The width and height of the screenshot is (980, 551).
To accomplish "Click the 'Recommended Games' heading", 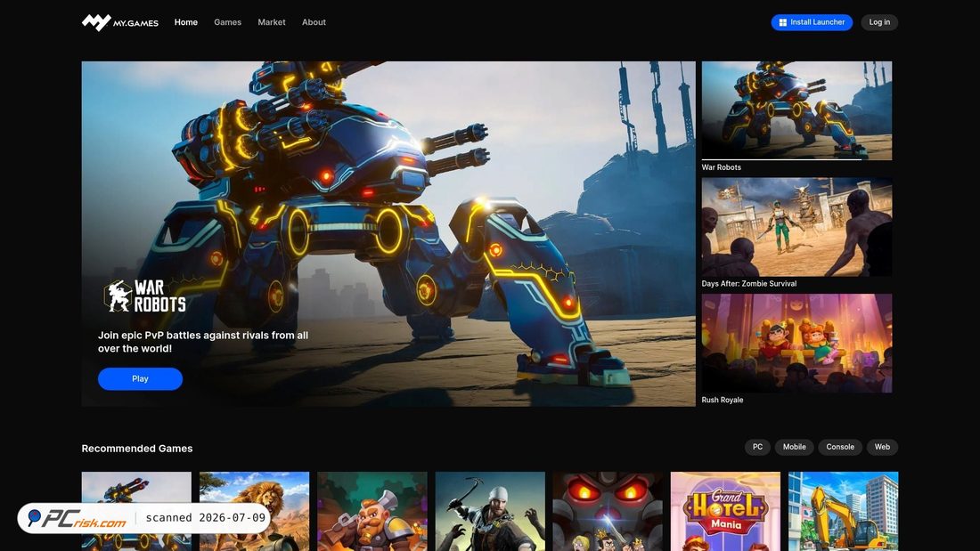I will (x=137, y=449).
